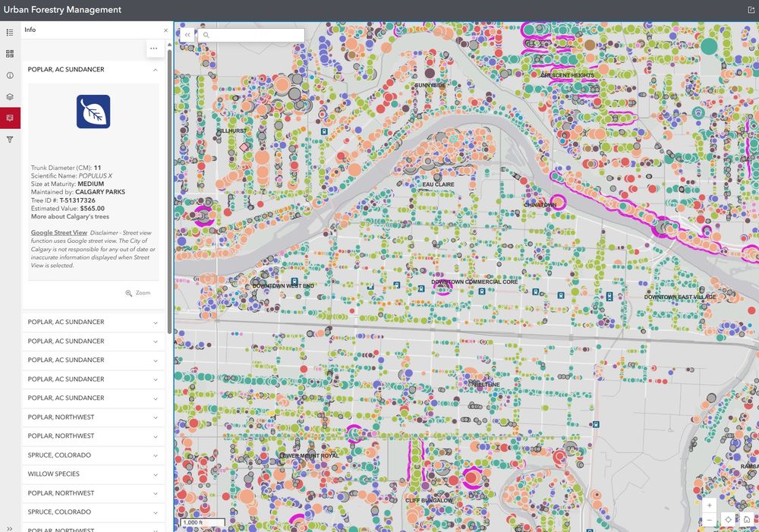Click the CLIFF BUNGALOW map label
This screenshot has width=759, height=532.
click(429, 501)
